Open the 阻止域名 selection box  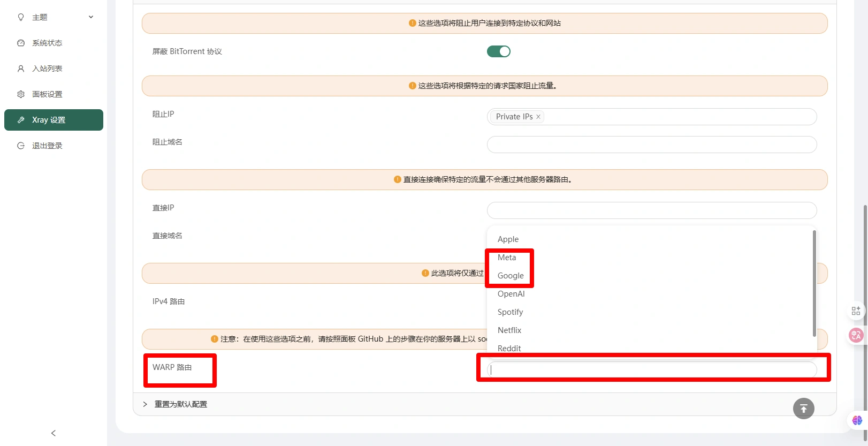[x=651, y=145]
